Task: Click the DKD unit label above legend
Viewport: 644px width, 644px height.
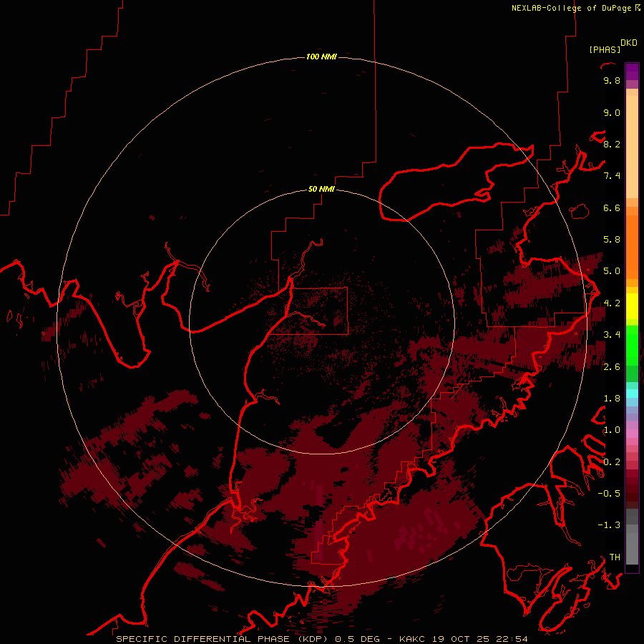Action: [x=629, y=43]
